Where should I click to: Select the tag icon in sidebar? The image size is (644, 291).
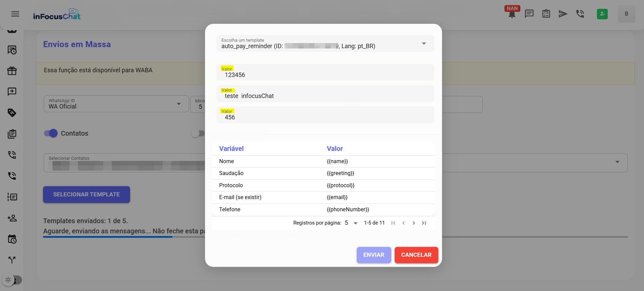point(12,113)
